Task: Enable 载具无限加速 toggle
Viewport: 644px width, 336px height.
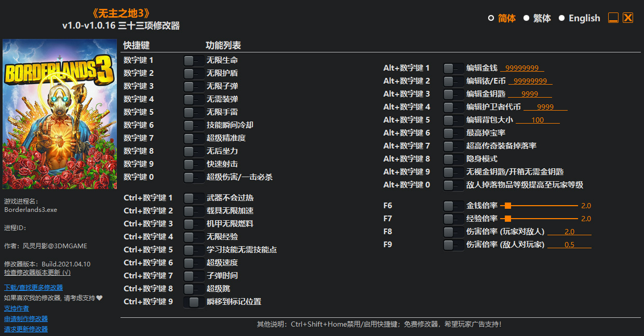Action: click(x=194, y=211)
